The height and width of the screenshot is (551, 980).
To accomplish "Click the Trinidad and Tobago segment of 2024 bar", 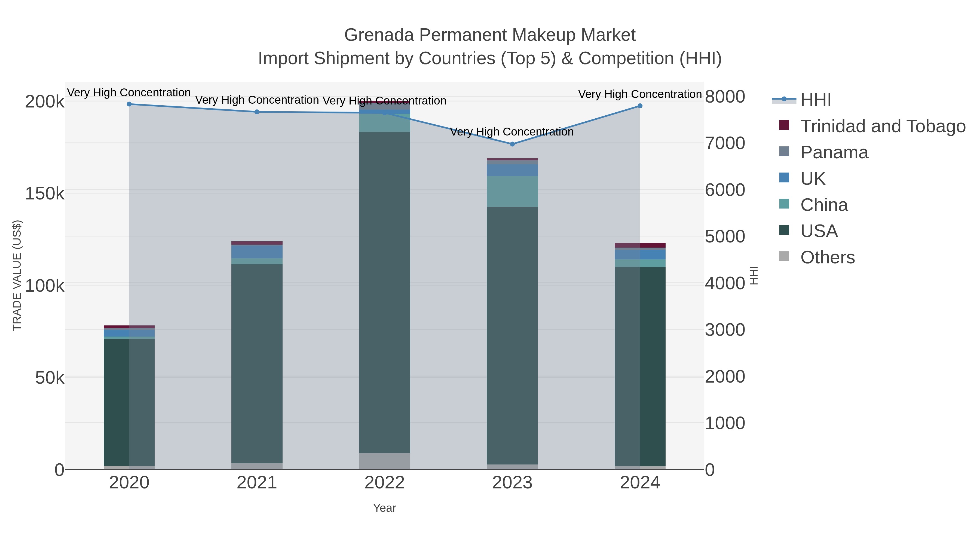I will 640,245.
